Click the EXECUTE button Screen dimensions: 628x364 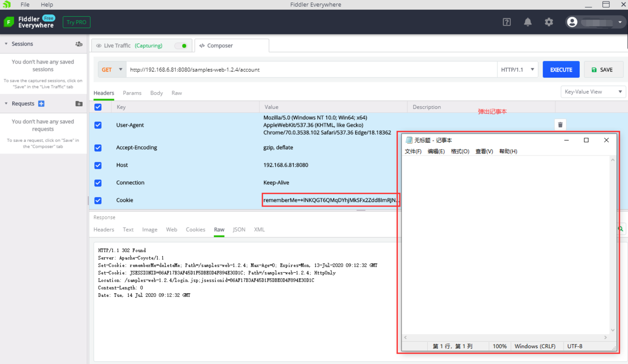(561, 70)
